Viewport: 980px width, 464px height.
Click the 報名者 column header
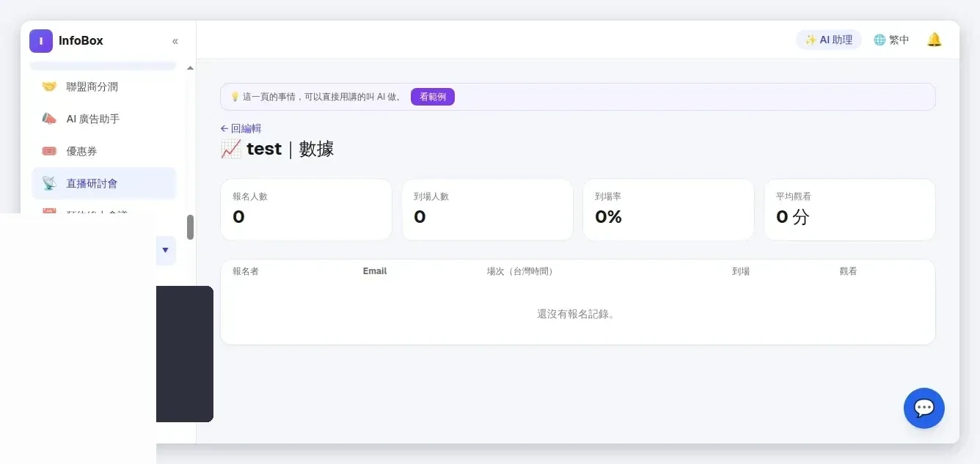[x=246, y=271]
